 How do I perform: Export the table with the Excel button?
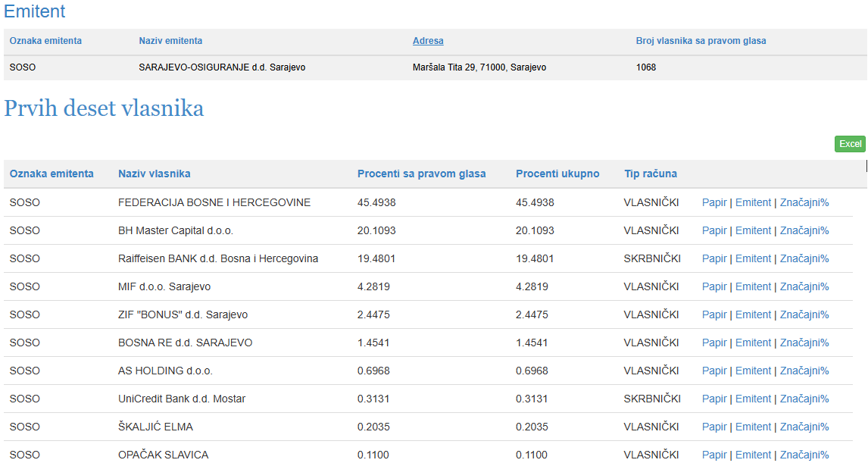tap(850, 144)
